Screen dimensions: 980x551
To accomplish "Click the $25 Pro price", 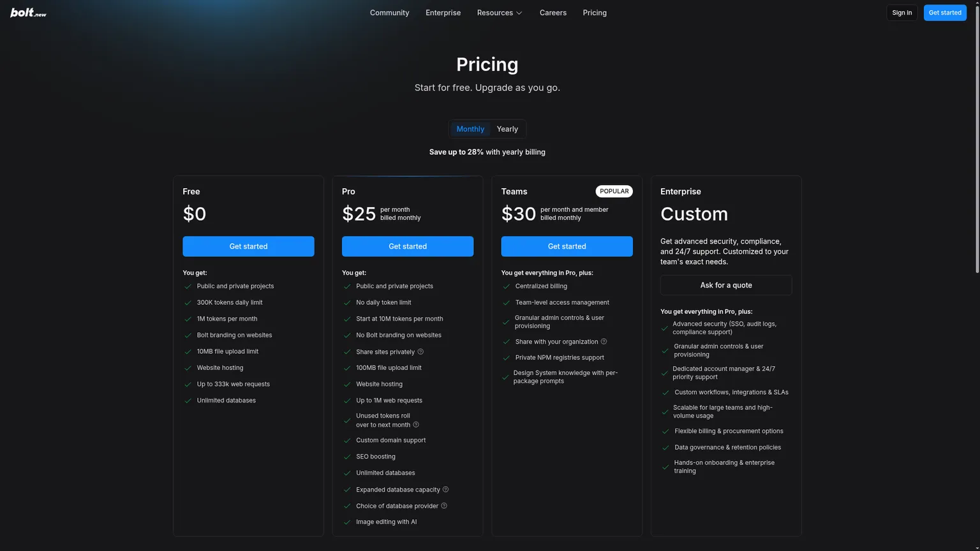I will (x=359, y=214).
